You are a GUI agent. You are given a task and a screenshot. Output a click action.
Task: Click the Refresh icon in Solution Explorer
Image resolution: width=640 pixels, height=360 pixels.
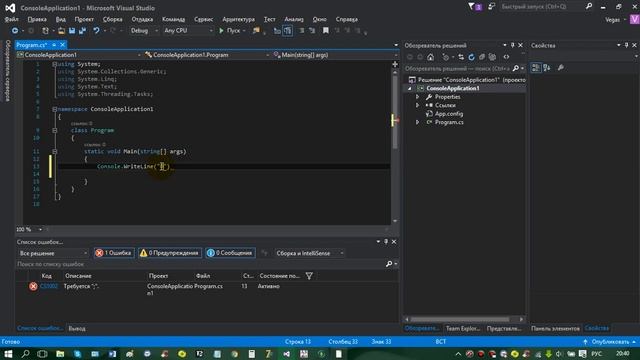point(471,57)
